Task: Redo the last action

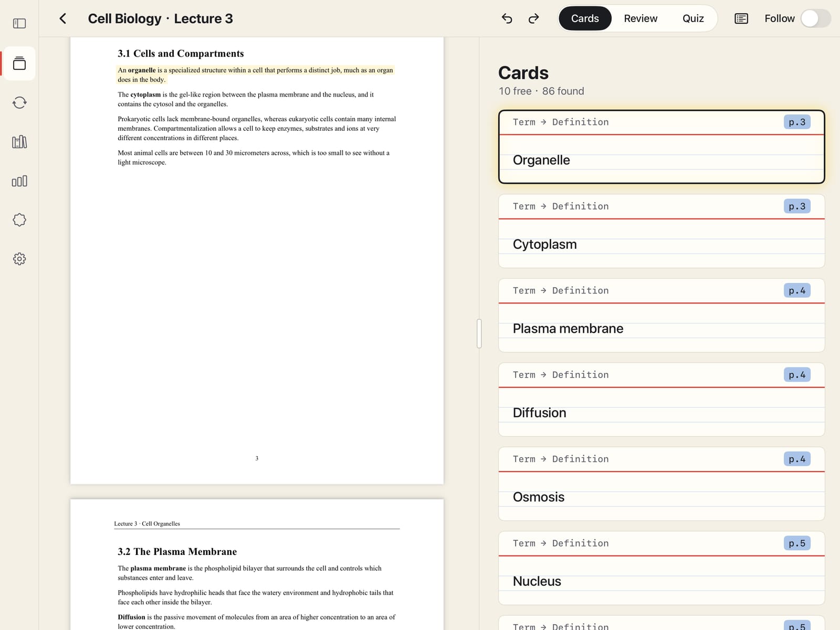Action: tap(533, 19)
